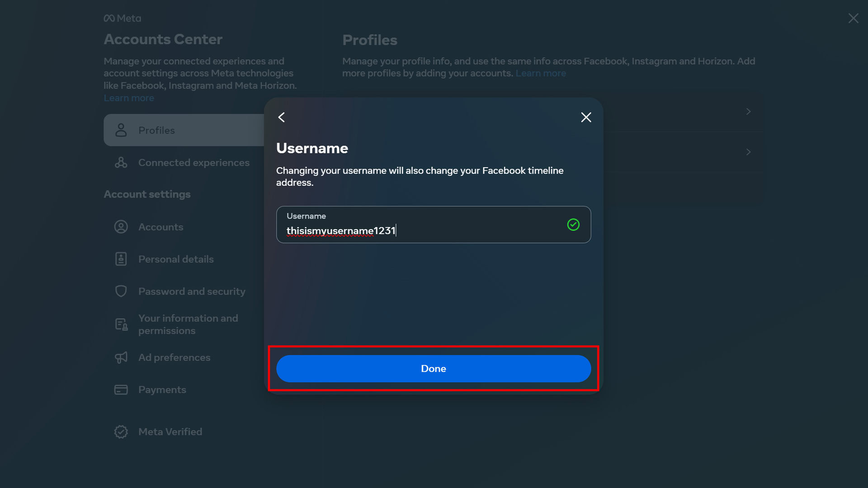868x488 pixels.
Task: Close Accounts Center with top-right X
Action: pyautogui.click(x=853, y=18)
